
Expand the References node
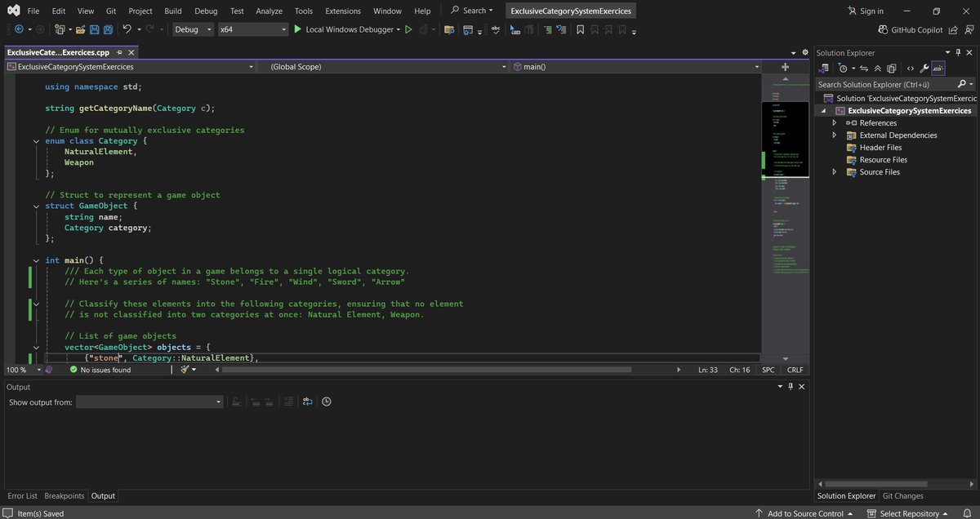834,122
